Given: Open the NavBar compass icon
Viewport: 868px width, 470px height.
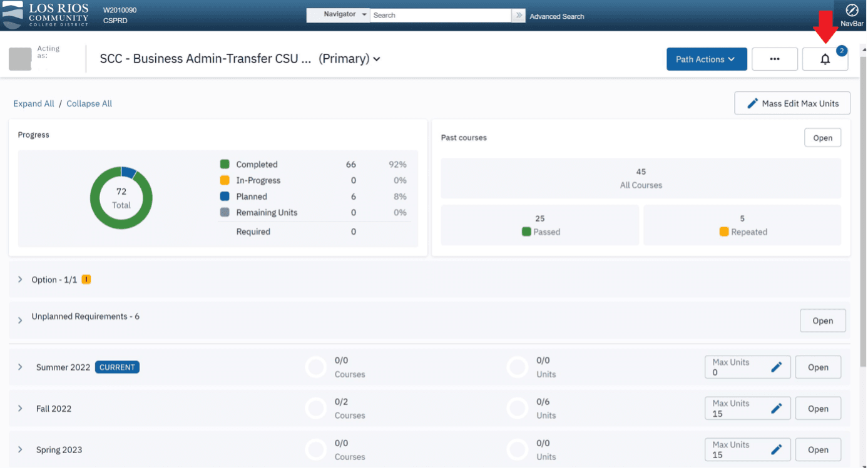Looking at the screenshot, I should click(x=852, y=11).
